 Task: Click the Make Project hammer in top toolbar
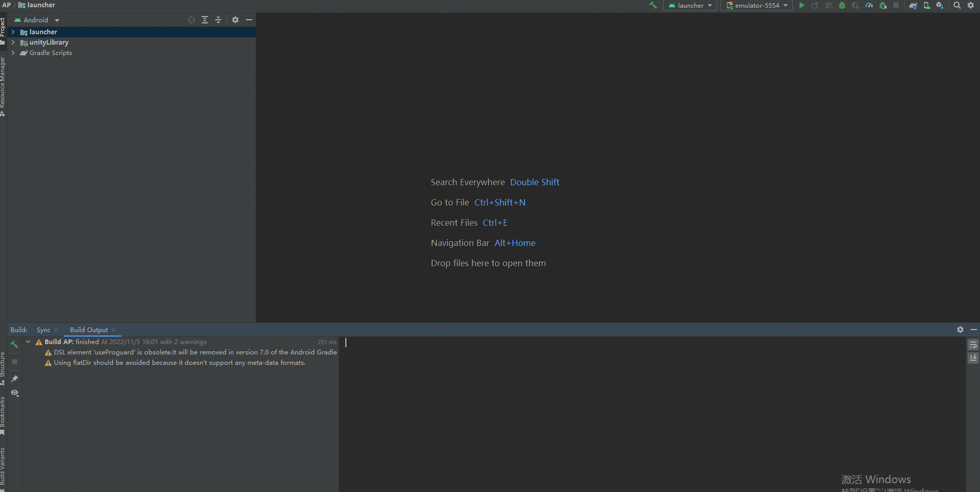653,5
